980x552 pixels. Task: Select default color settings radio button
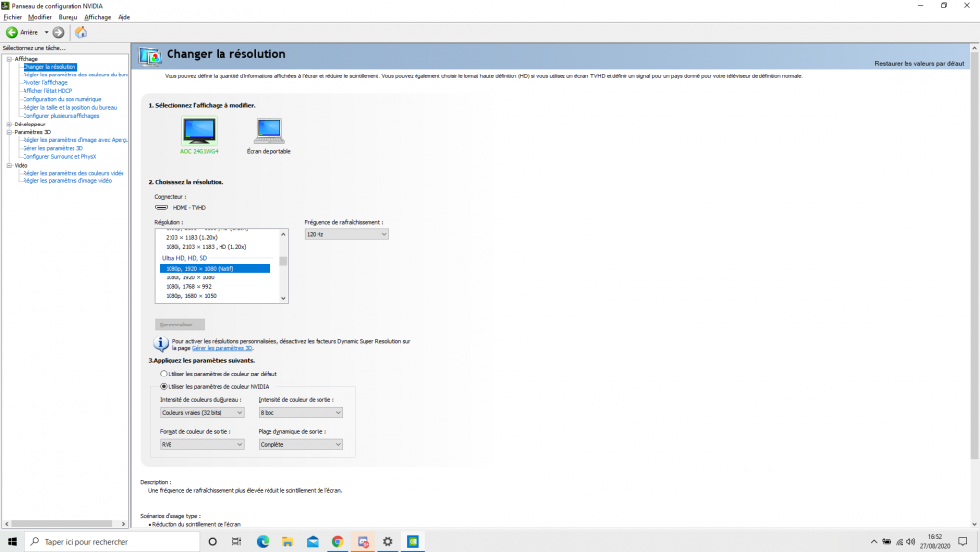163,374
